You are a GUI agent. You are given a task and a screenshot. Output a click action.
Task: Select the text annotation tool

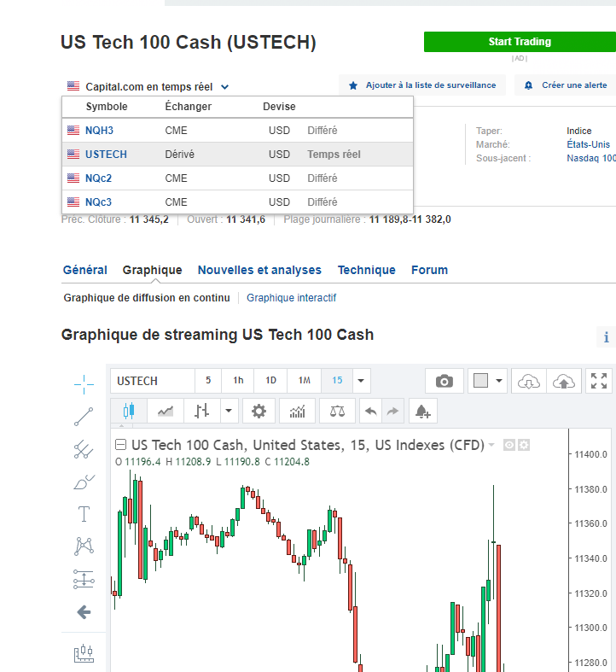pos(84,514)
